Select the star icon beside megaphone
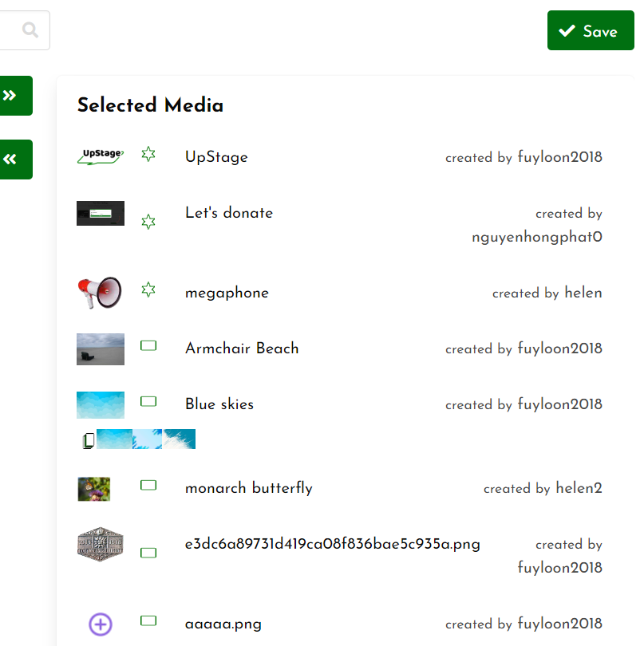This screenshot has width=644, height=646. [148, 290]
